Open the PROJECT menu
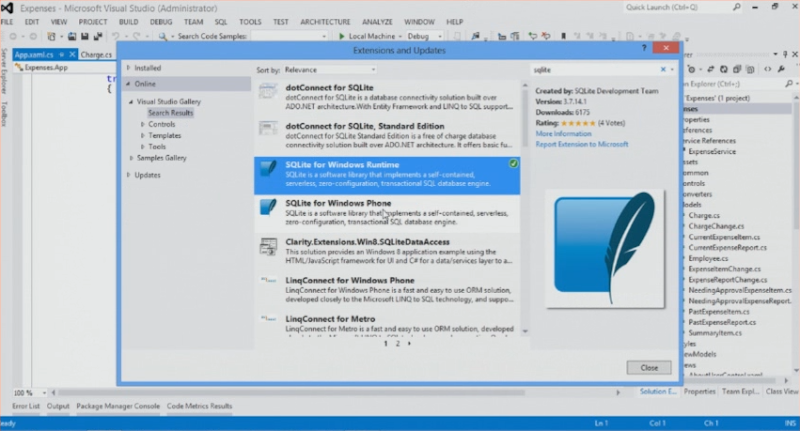 pos(93,22)
